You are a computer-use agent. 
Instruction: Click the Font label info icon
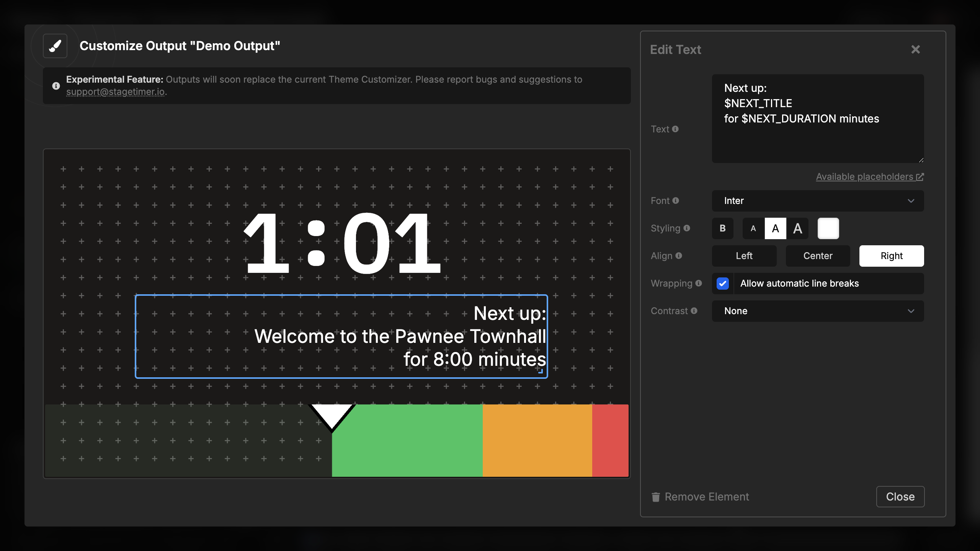(676, 201)
